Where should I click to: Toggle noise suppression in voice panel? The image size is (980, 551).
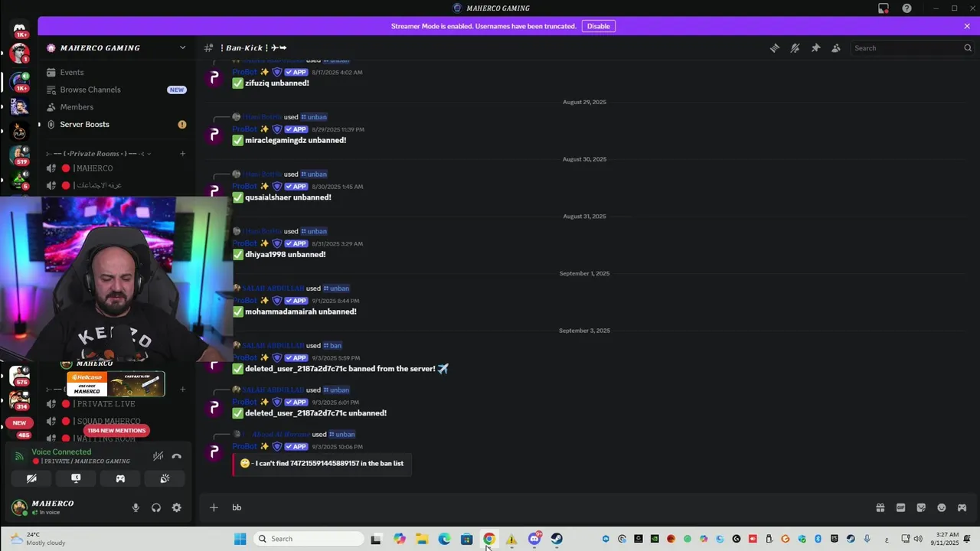point(158,456)
